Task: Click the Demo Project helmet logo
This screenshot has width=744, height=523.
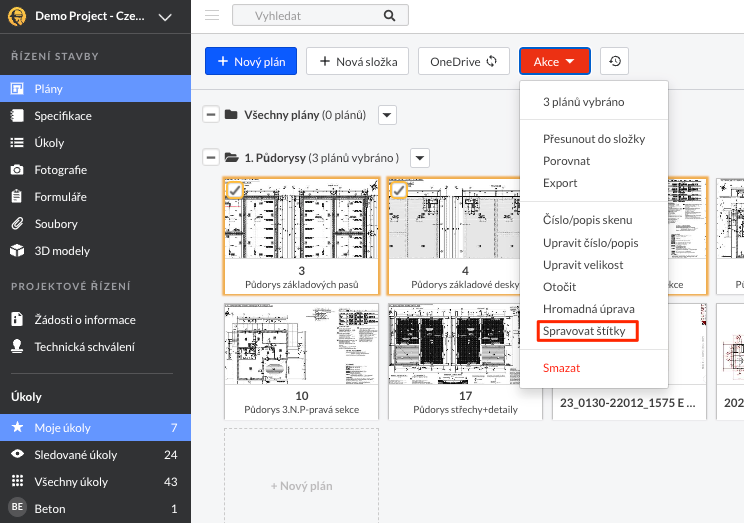Action: click(17, 17)
